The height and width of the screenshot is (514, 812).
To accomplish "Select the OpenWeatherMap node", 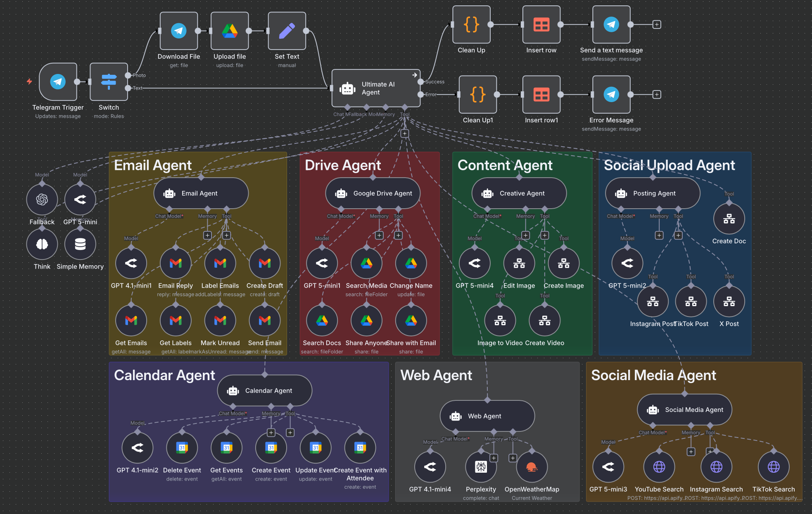I will coord(532,467).
